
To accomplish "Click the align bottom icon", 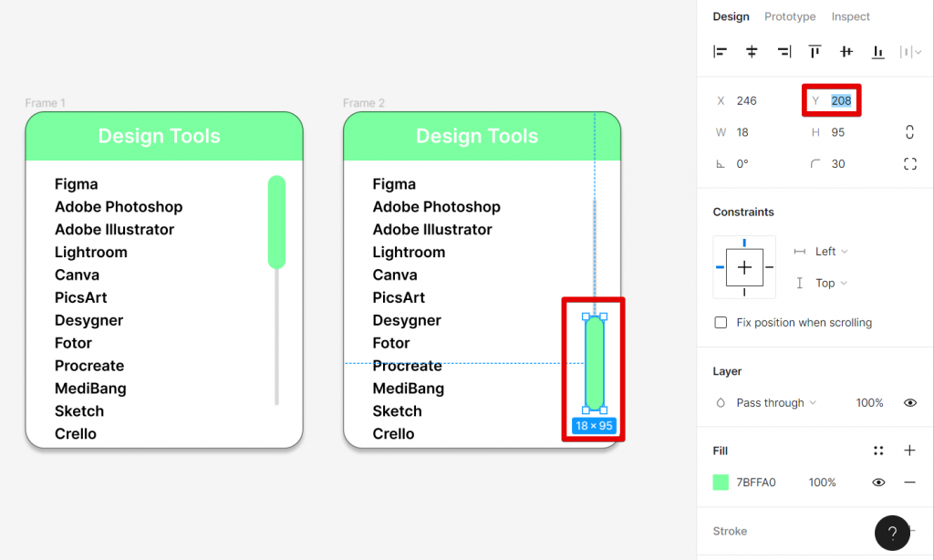I will 877,52.
